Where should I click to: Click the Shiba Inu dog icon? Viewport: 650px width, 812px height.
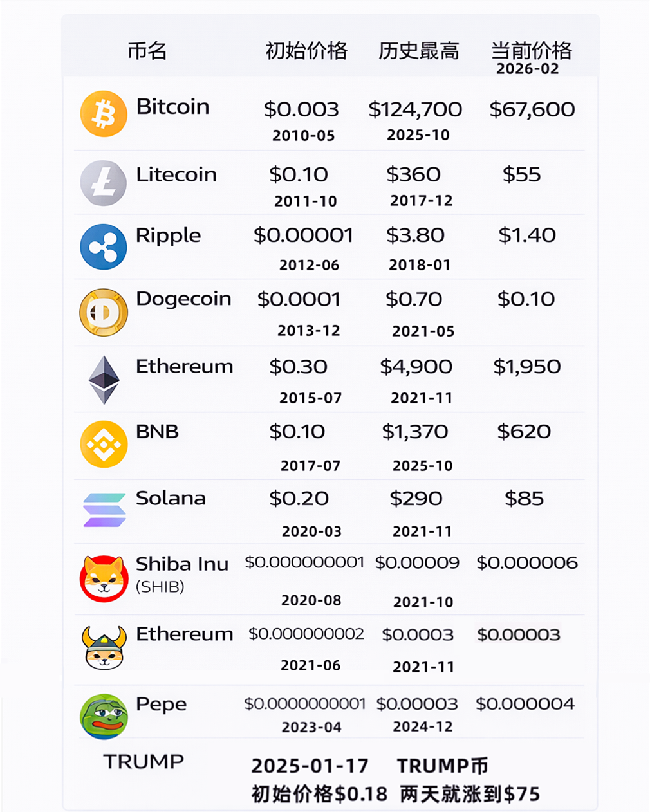pyautogui.click(x=104, y=578)
